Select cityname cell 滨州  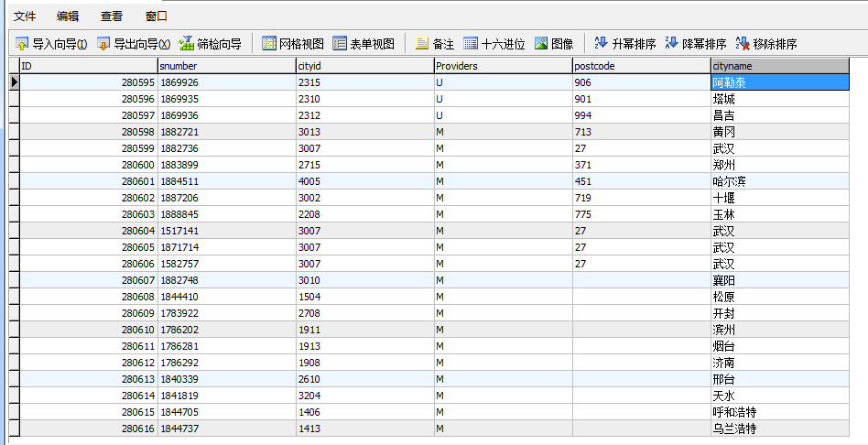coord(780,330)
